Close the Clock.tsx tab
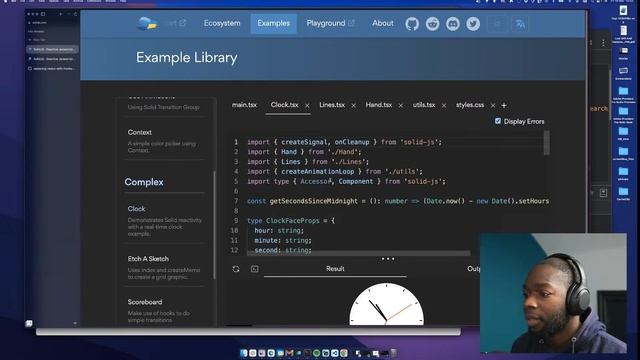640x360 pixels. tap(307, 105)
